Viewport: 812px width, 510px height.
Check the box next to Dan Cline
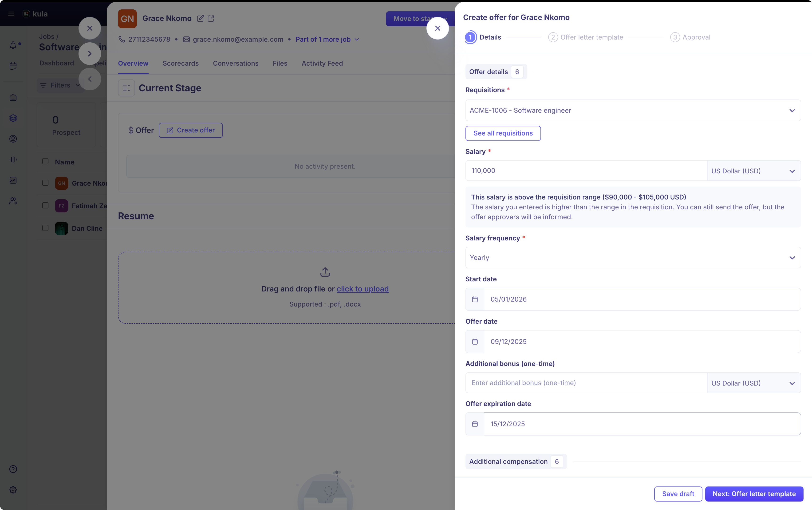coord(46,228)
